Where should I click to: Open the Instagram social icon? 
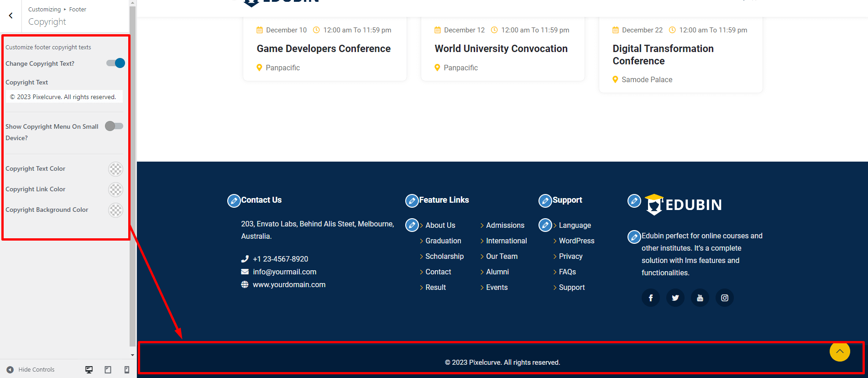coord(724,298)
